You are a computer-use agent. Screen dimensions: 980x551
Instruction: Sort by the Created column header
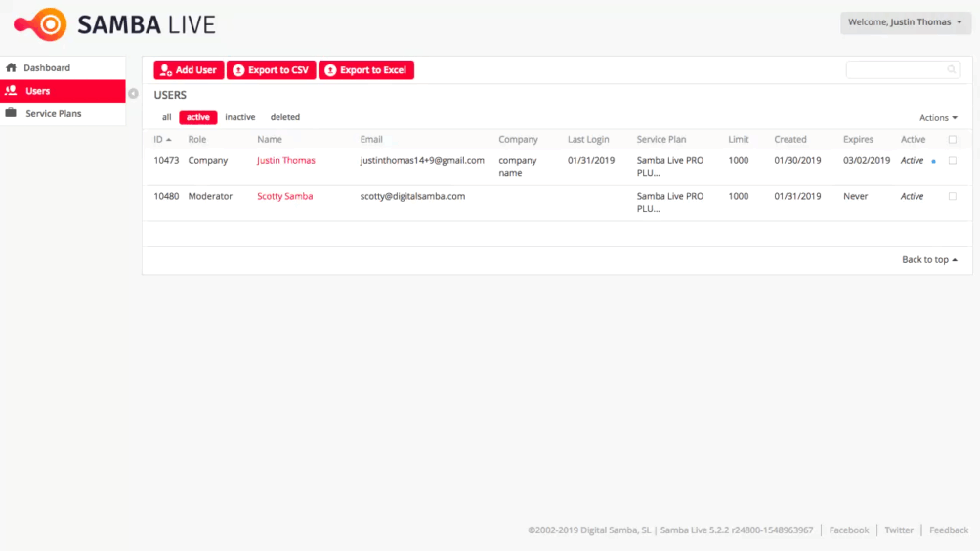coord(790,140)
